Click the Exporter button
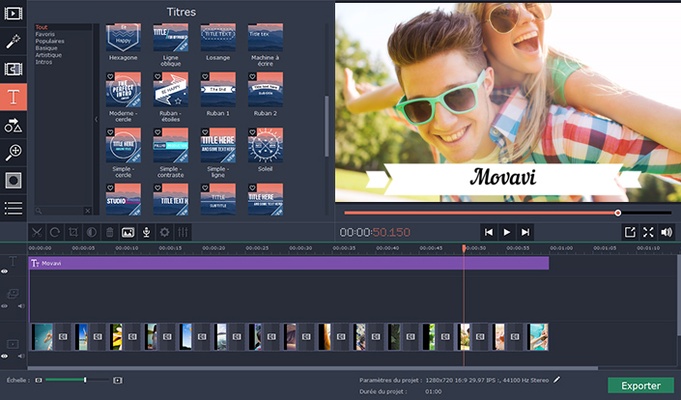 pos(641,385)
